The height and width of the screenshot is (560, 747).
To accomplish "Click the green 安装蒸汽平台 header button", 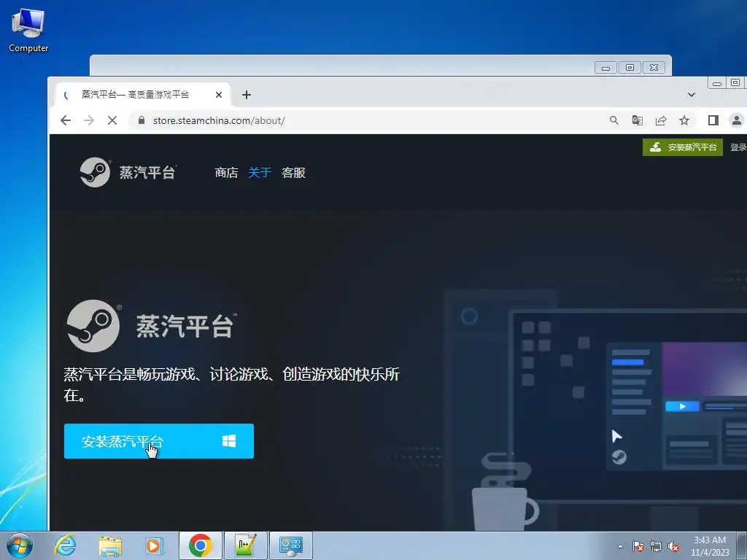I will [x=683, y=147].
